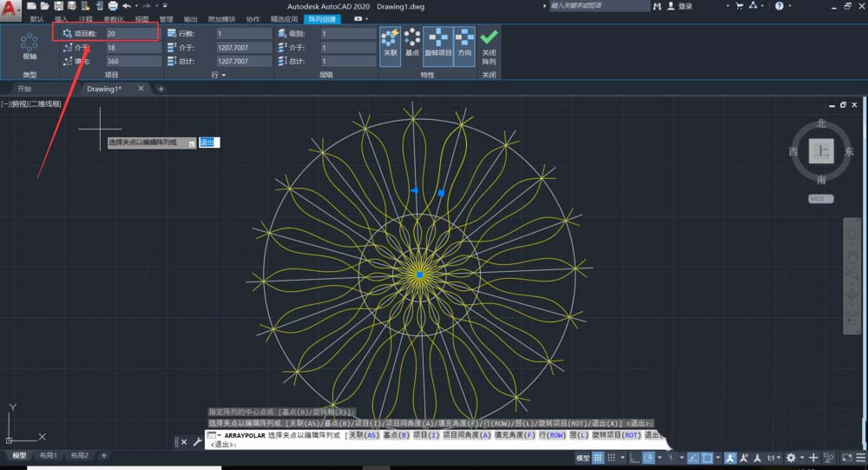The width and height of the screenshot is (868, 470).
Task: Click the 上 face of the ViewCube
Action: (x=820, y=151)
